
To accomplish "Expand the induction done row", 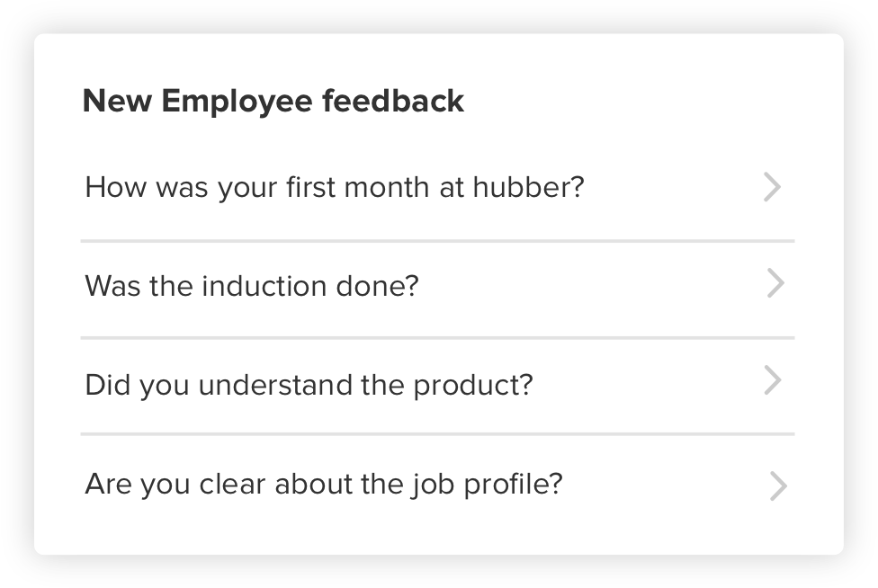I will pyautogui.click(x=437, y=287).
